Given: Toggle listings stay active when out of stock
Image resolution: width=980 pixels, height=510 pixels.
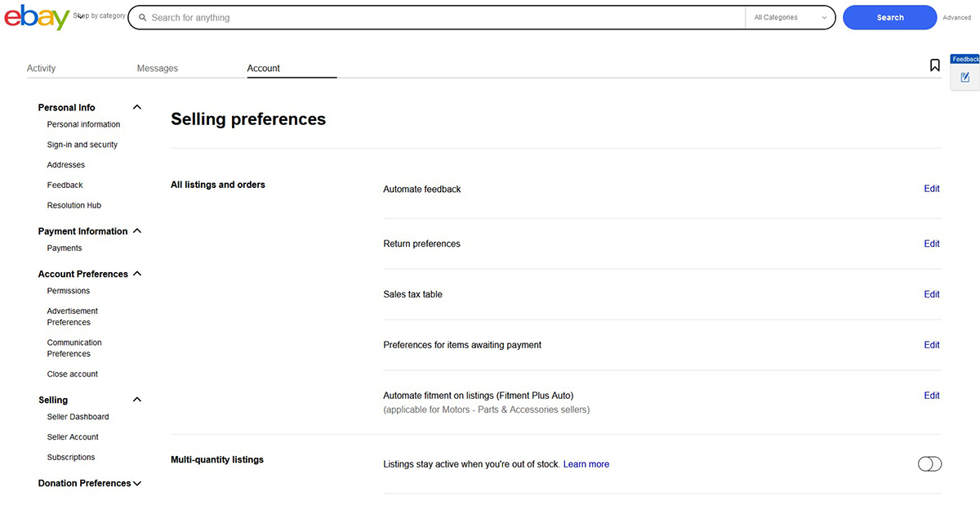Looking at the screenshot, I should [x=929, y=463].
